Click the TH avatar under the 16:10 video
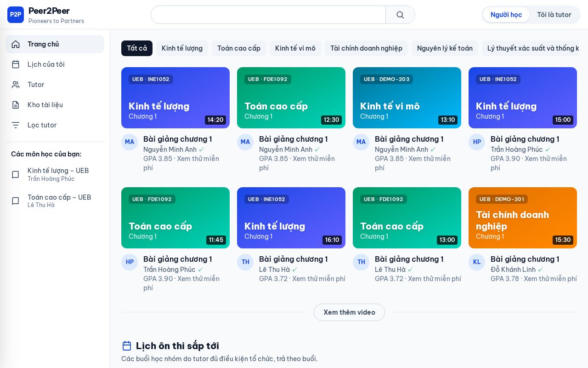The width and height of the screenshot is (588, 368). tap(245, 262)
